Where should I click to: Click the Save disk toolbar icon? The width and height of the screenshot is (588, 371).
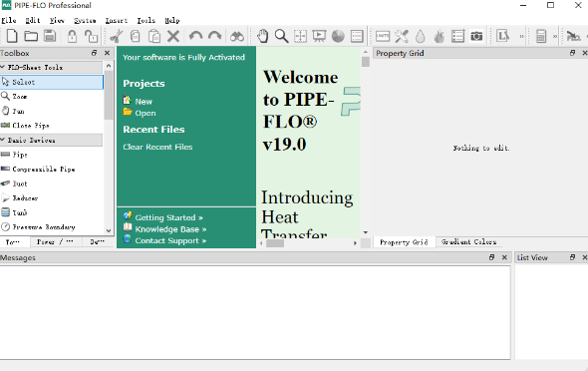(50, 36)
